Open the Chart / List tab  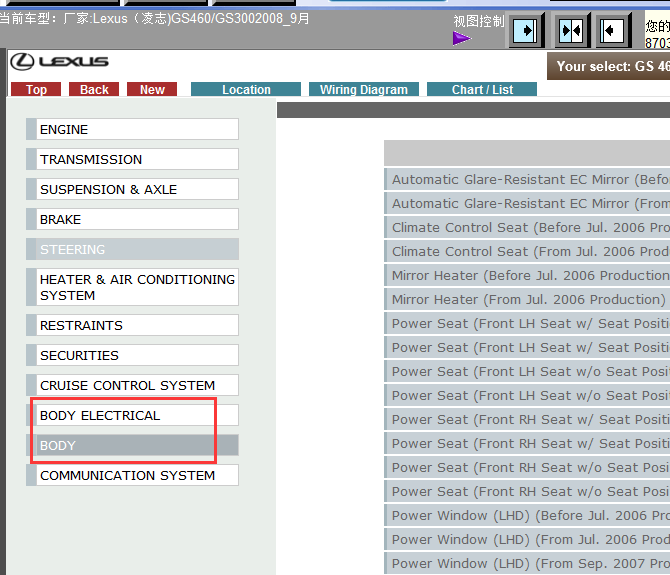coord(482,89)
